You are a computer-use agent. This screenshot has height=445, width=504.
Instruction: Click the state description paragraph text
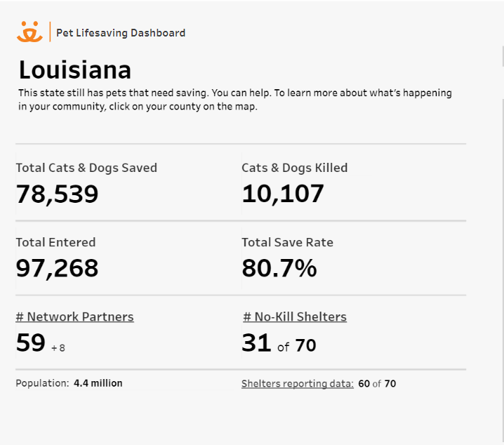point(234,100)
